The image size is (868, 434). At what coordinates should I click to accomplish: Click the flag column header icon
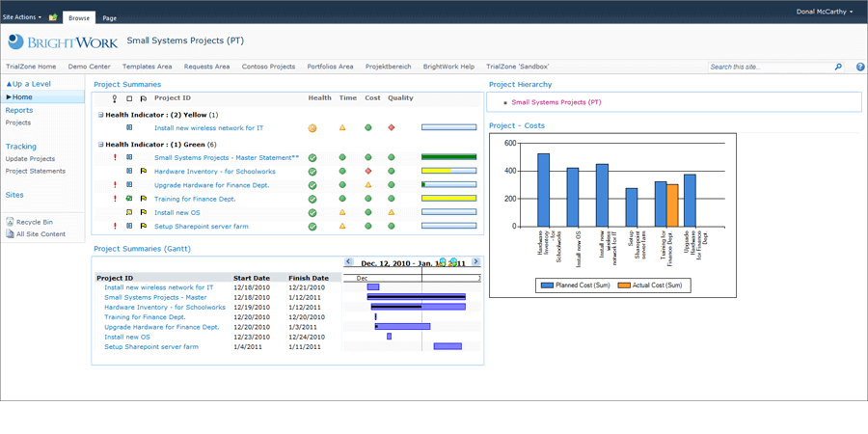coord(144,98)
